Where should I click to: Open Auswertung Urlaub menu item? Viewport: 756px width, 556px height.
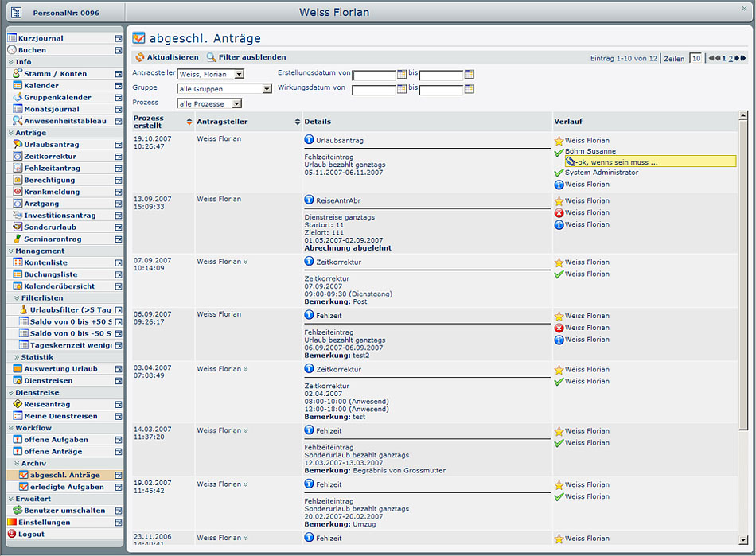[x=60, y=369]
